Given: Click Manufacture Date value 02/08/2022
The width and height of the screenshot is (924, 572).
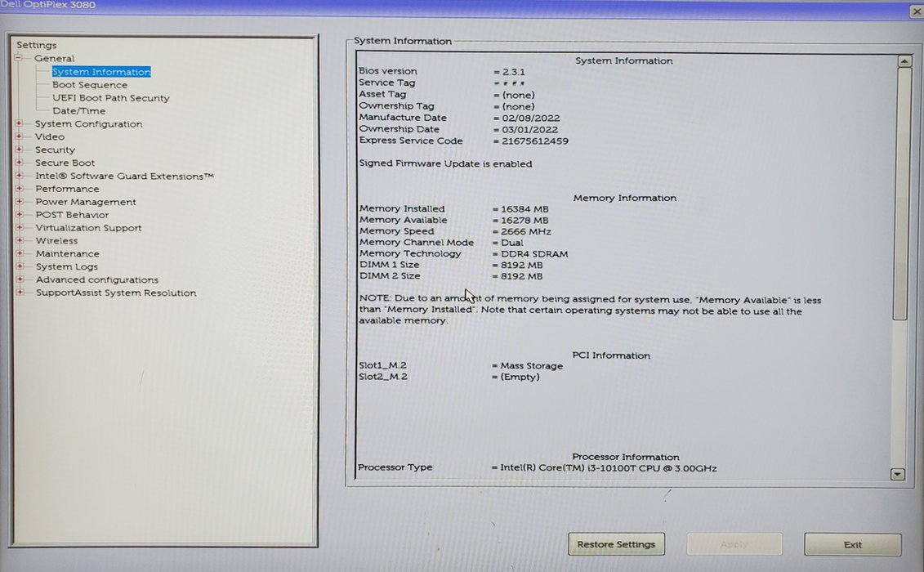Looking at the screenshot, I should (x=531, y=118).
